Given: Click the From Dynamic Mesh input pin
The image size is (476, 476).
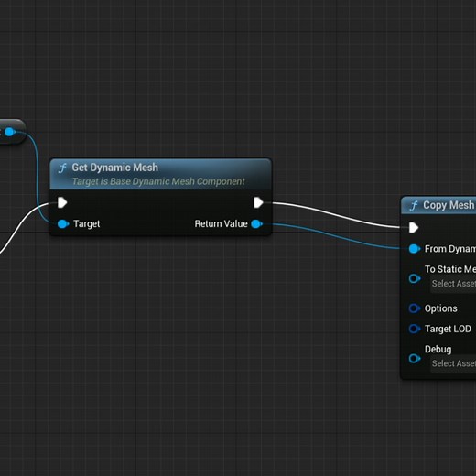Looking at the screenshot, I should coord(415,249).
